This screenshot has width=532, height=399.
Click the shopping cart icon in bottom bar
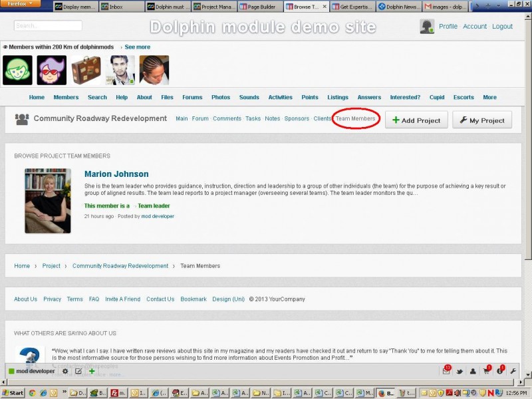point(487,371)
